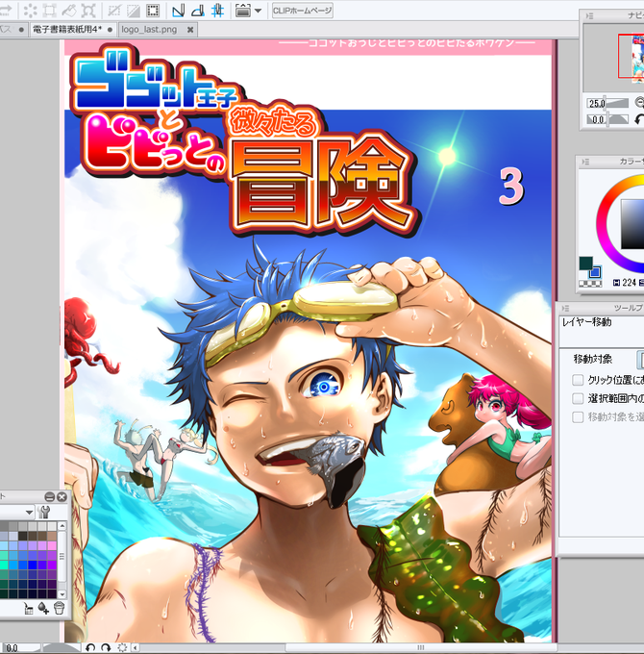
Task: Select the transparent checkered color swatch
Action: [590, 284]
